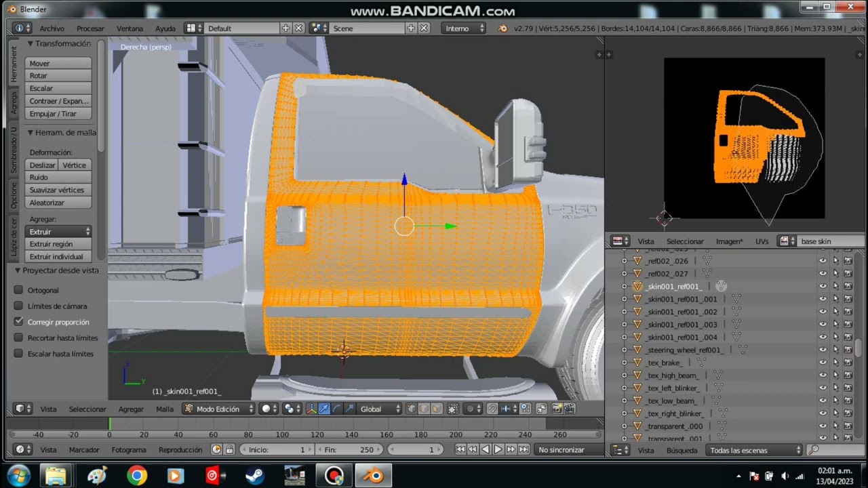Collapse the Transformación panel
Screen dimensions: 868x488
tap(31, 43)
